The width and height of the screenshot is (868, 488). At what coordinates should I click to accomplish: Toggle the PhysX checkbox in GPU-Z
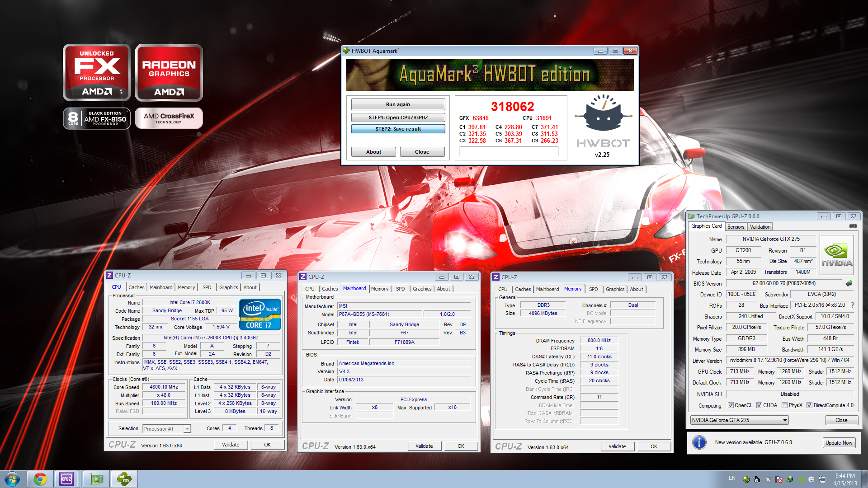pos(784,405)
